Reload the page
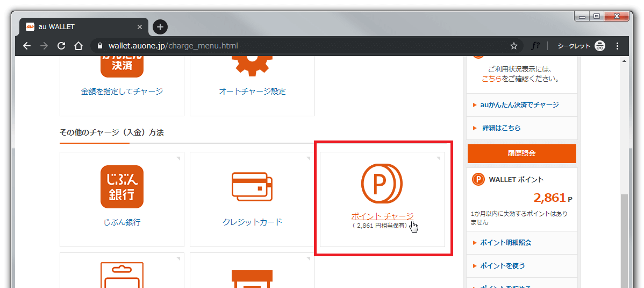This screenshot has height=288, width=644. pyautogui.click(x=61, y=46)
